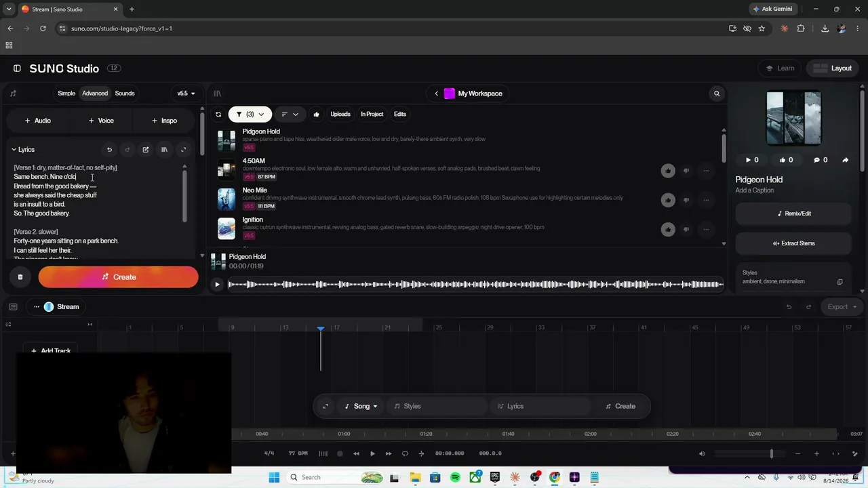Clear the form with the trash icon
The height and width of the screenshot is (488, 868).
(x=20, y=277)
